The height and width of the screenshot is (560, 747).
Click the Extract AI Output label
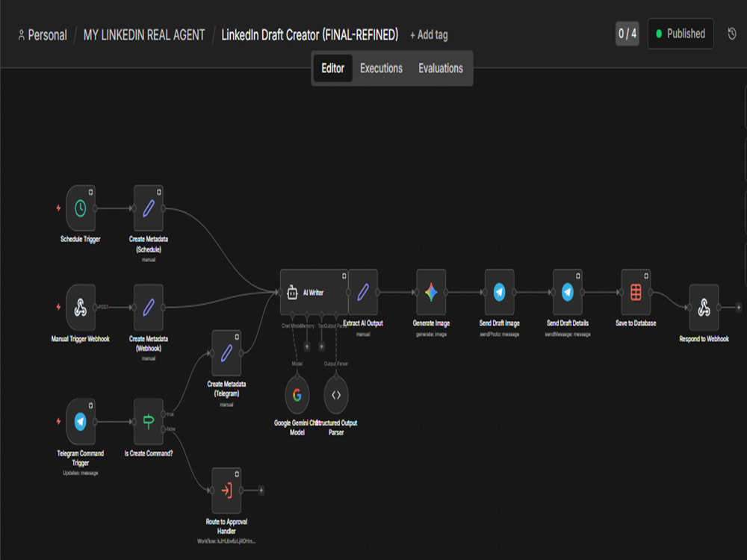point(363,323)
